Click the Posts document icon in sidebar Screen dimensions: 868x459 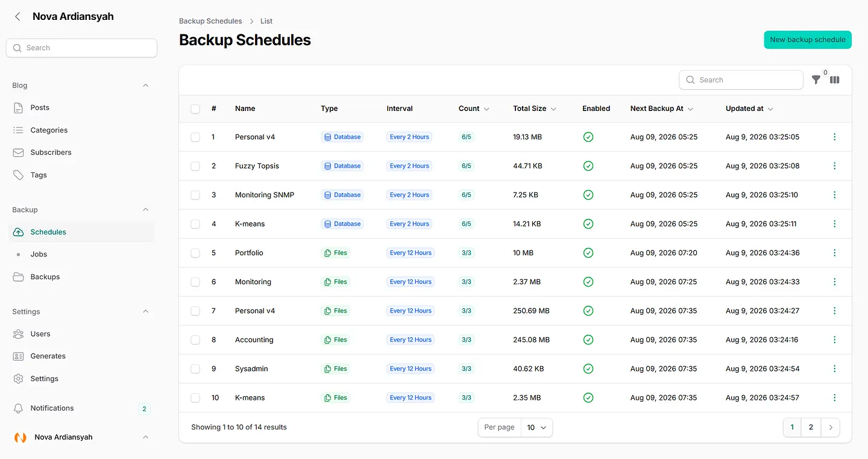click(19, 108)
